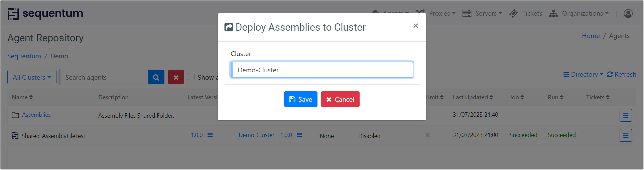The width and height of the screenshot is (644, 170).
Task: Open the Servers menu
Action: click(489, 13)
